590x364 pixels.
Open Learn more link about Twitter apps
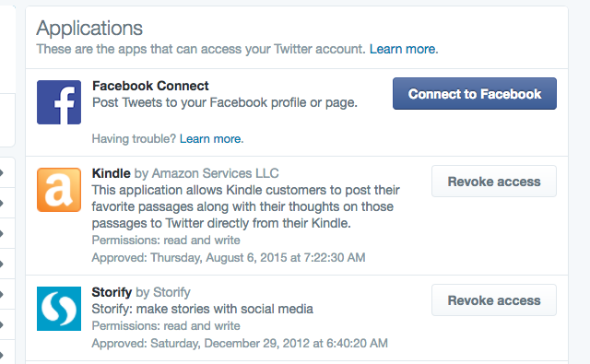(404, 49)
